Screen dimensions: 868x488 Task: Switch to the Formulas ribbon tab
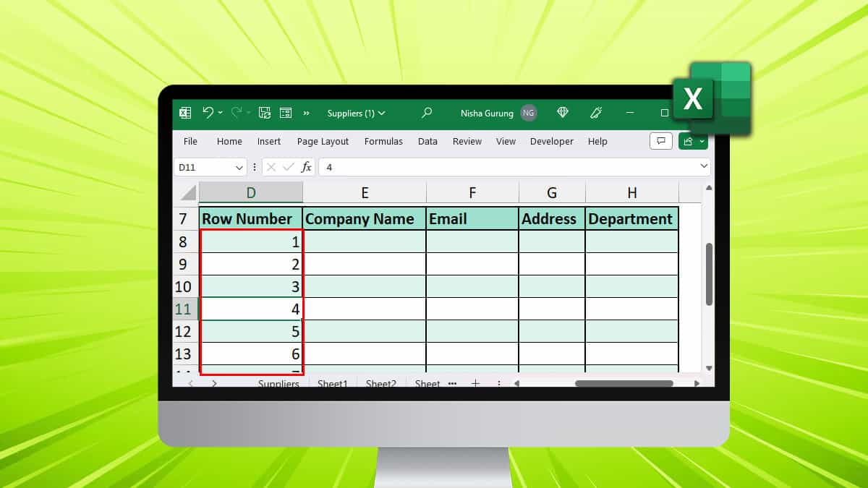383,141
